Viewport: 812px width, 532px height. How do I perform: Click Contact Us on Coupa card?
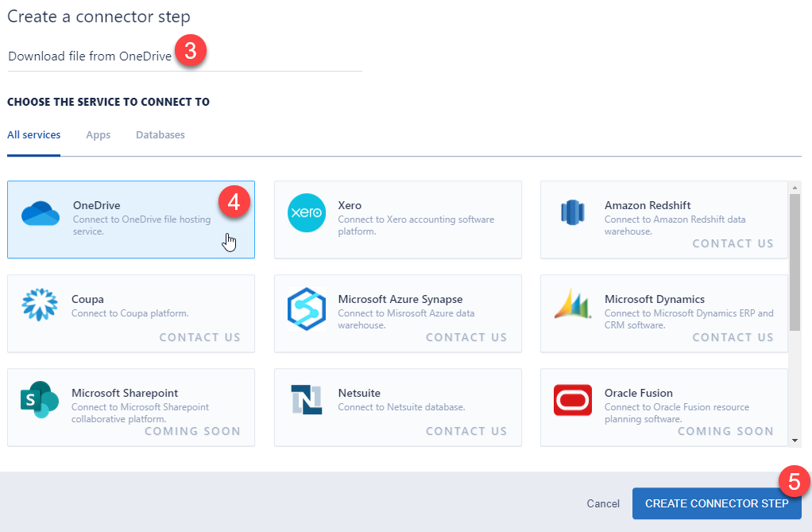[199, 338]
